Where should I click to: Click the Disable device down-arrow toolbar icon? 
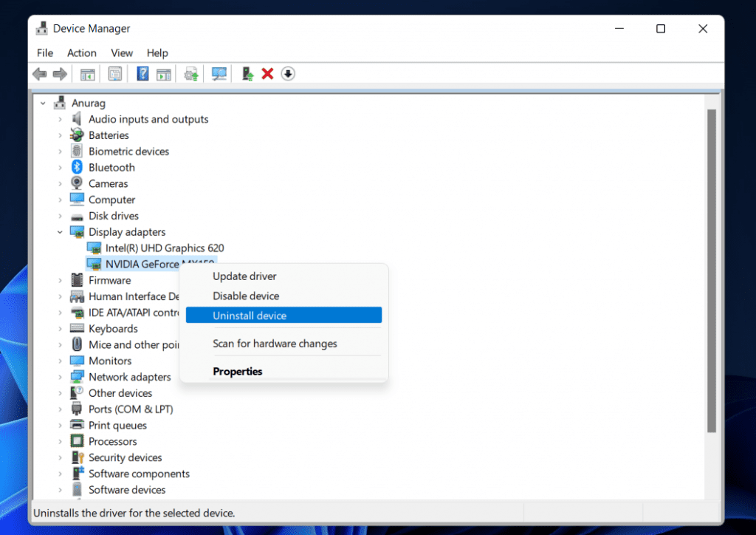288,73
